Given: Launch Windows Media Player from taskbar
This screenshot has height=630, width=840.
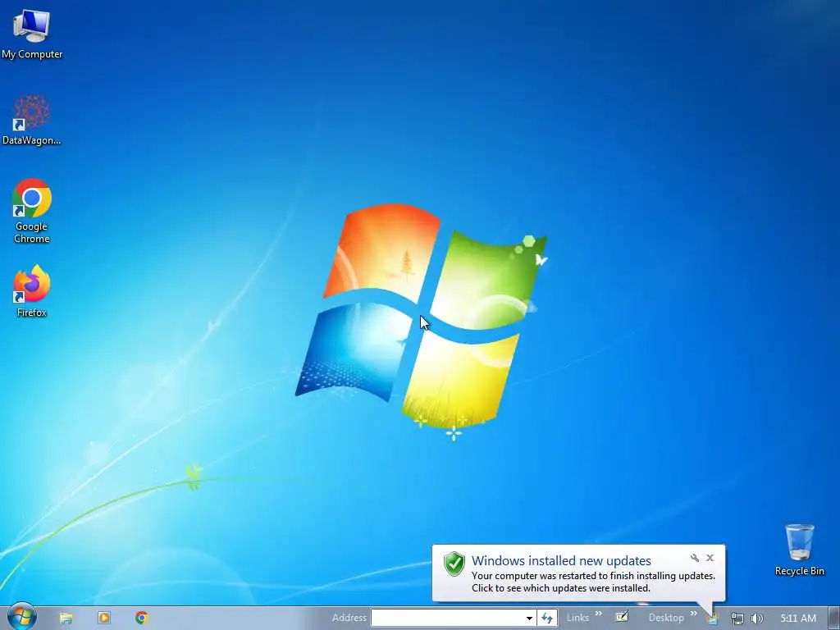Looking at the screenshot, I should (104, 618).
